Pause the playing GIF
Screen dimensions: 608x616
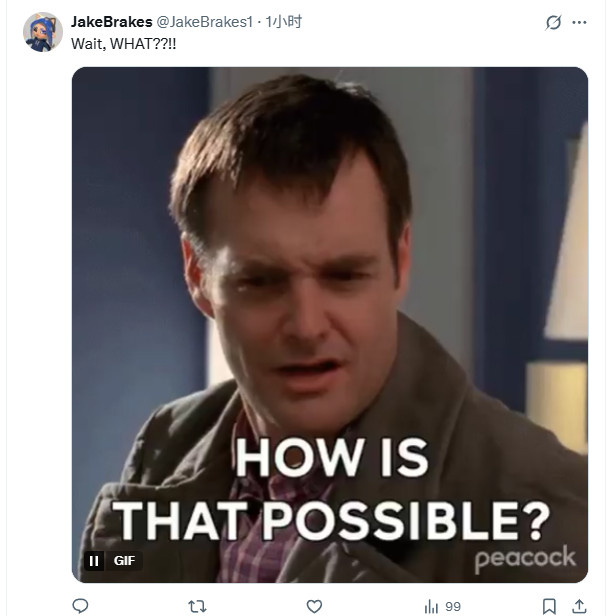[x=94, y=561]
